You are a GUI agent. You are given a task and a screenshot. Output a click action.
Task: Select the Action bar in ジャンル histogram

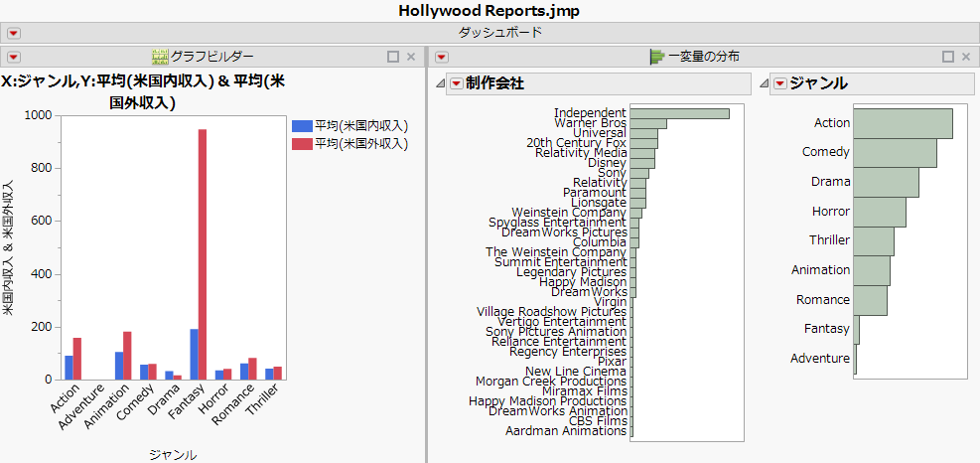pos(902,123)
